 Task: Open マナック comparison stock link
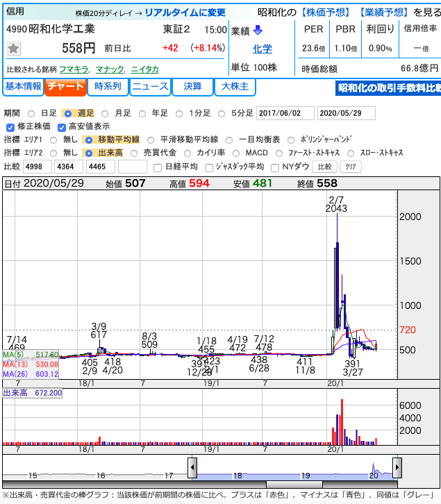tap(110, 69)
